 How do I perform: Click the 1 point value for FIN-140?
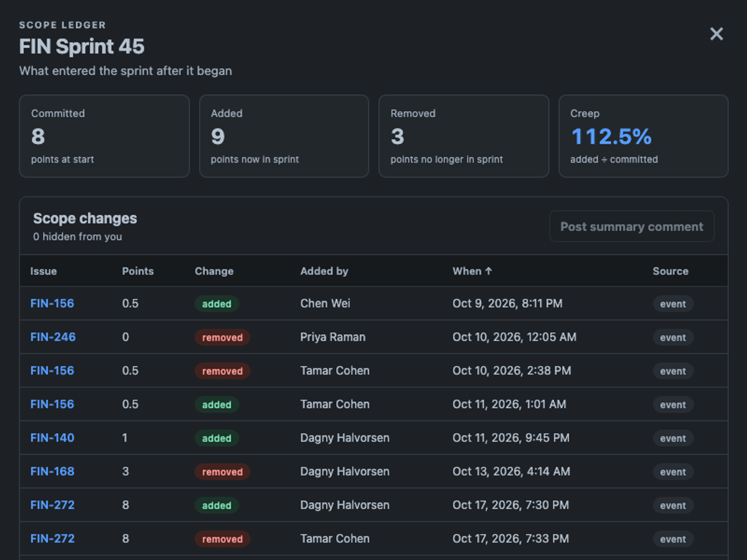click(125, 438)
